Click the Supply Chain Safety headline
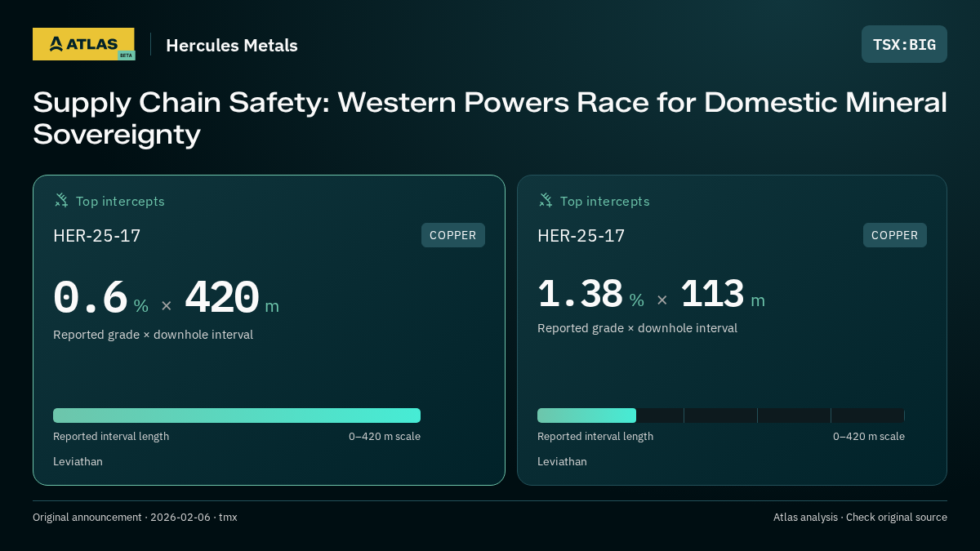980x551 pixels. (x=490, y=118)
